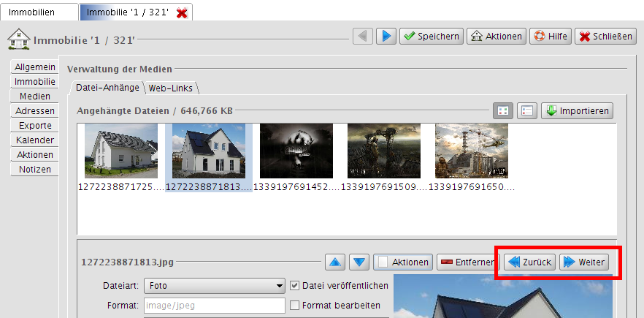Screen dimensions: 644x318
Task: Open the Hilfe help button
Action: coord(550,36)
